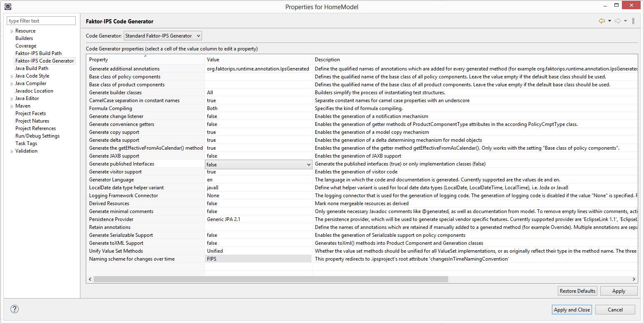Click the scroll right arrow of the table
The height and width of the screenshot is (324, 644).
[x=634, y=279]
